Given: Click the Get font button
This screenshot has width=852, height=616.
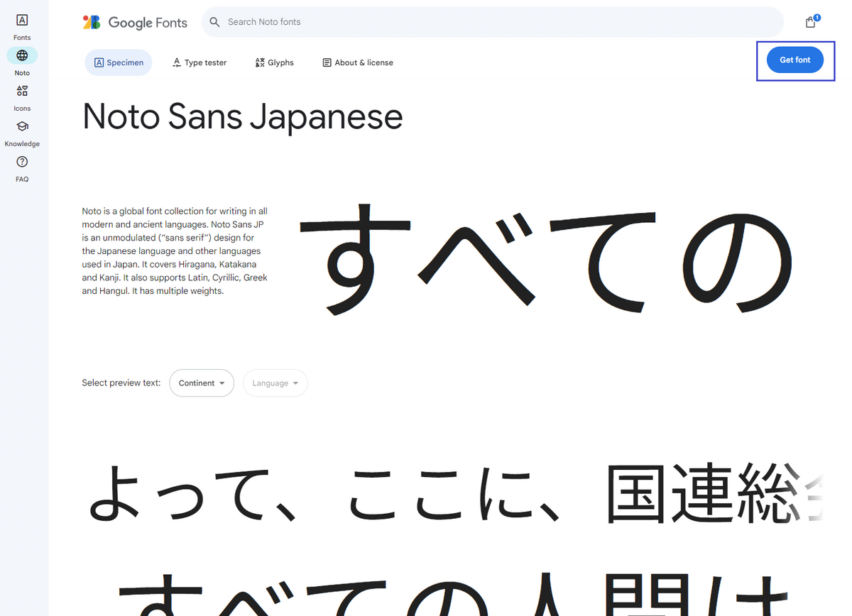Looking at the screenshot, I should point(795,60).
